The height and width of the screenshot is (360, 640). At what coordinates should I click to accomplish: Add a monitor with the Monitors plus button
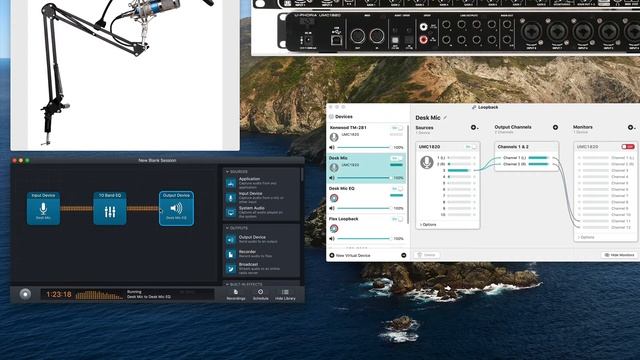[x=631, y=127]
